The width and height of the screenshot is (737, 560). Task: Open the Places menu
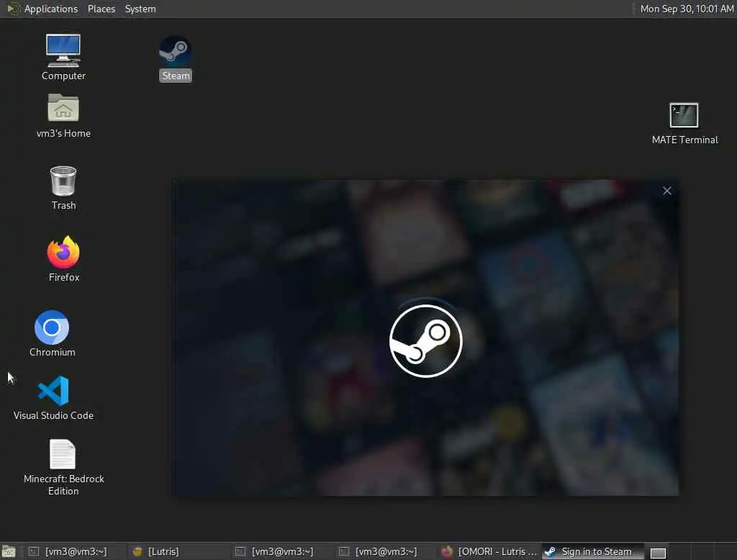(x=101, y=9)
